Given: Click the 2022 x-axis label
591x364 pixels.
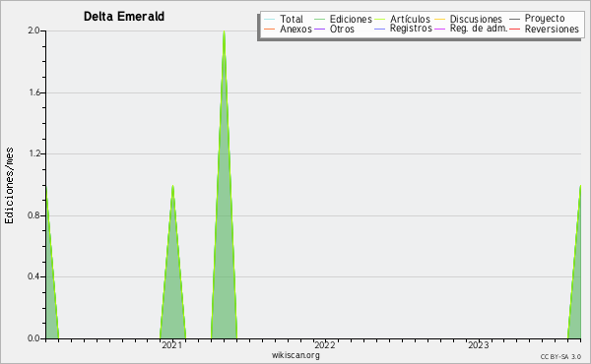Looking at the screenshot, I should (x=325, y=345).
